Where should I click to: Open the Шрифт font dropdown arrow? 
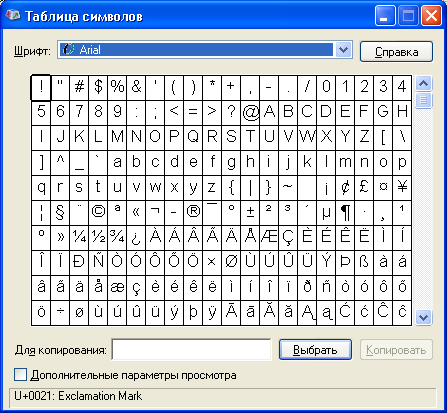tap(343, 50)
